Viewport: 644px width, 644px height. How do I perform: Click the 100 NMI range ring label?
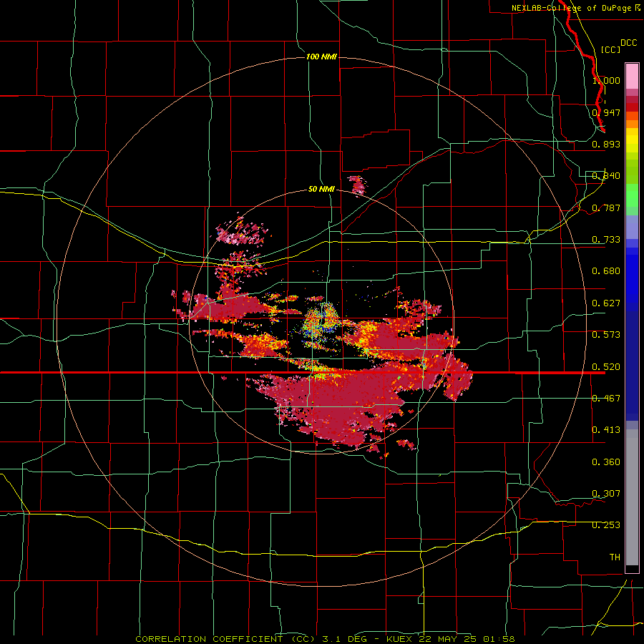[x=321, y=57]
